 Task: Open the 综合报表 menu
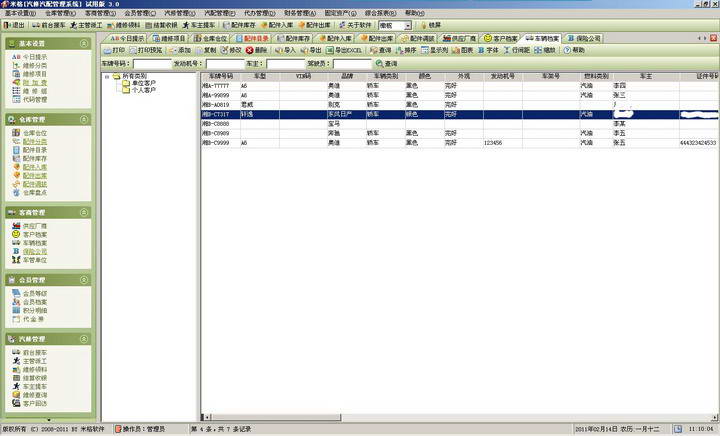380,13
